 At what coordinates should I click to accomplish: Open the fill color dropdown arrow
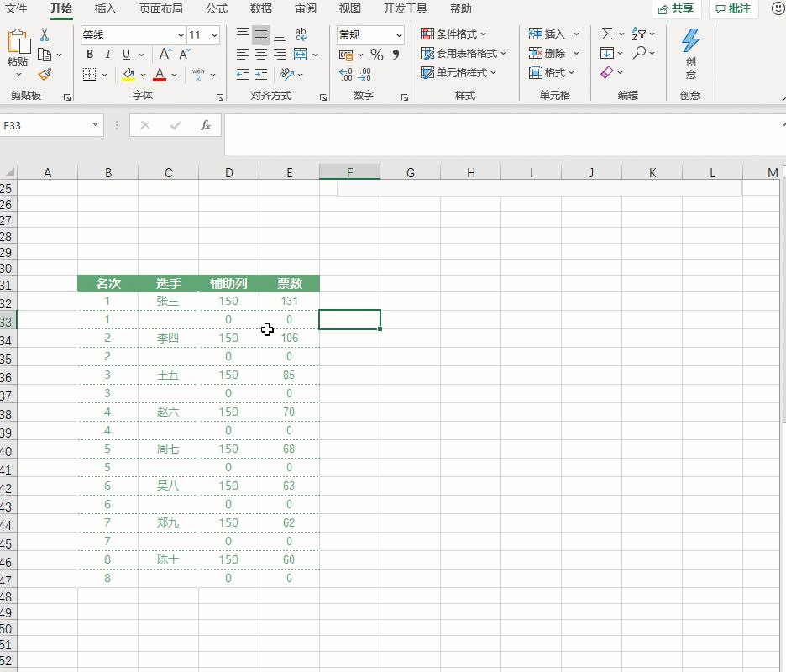point(141,75)
